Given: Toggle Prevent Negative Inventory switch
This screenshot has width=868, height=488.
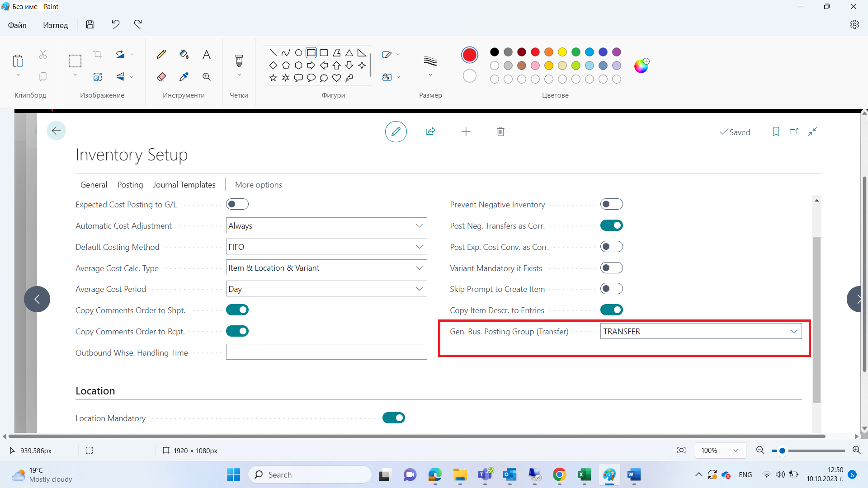Looking at the screenshot, I should pyautogui.click(x=611, y=204).
